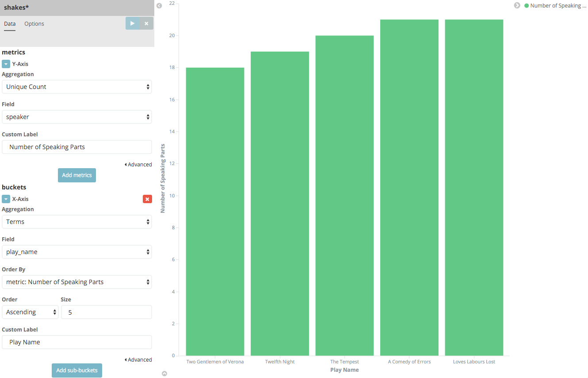This screenshot has width=588, height=378.
Task: Click the play button to apply changes
Action: [x=132, y=23]
